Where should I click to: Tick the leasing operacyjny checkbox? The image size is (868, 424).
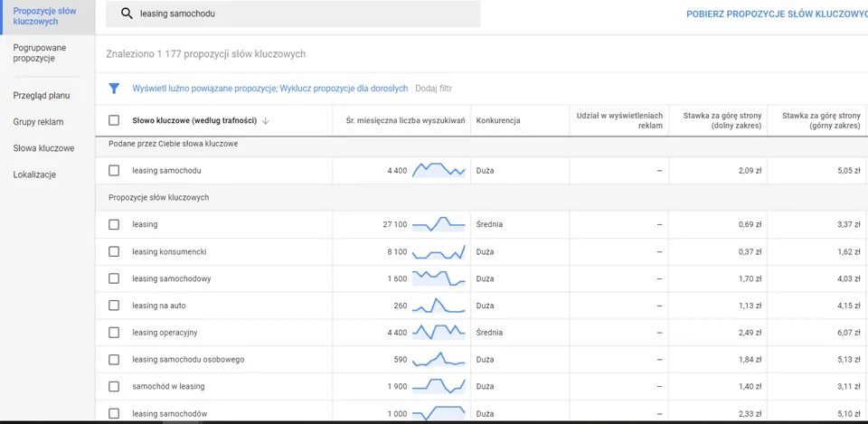point(114,333)
